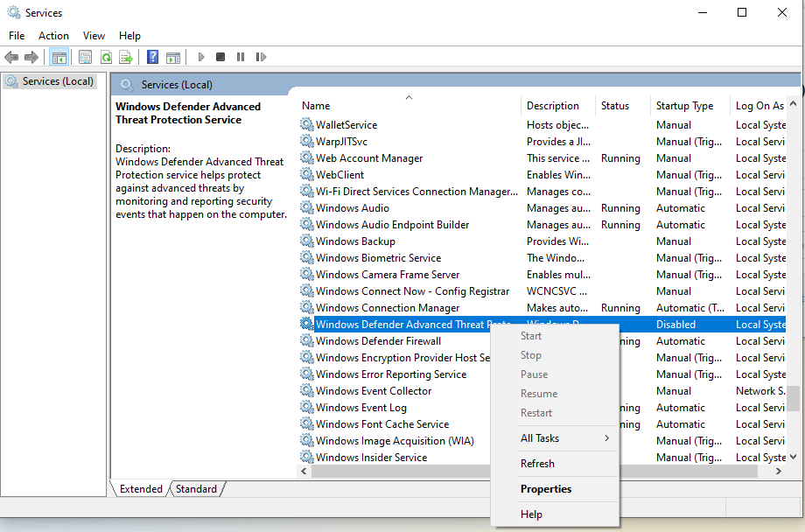Screen dimensions: 805x532
Task: Click gear icon for Windows Font Cache Service
Action: coord(306,423)
